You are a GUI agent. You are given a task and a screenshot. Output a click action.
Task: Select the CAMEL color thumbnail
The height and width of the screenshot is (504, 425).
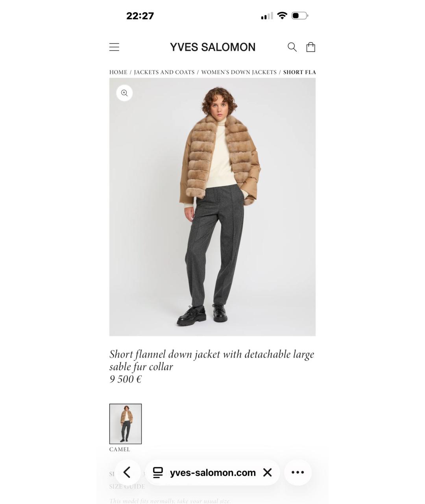point(126,424)
